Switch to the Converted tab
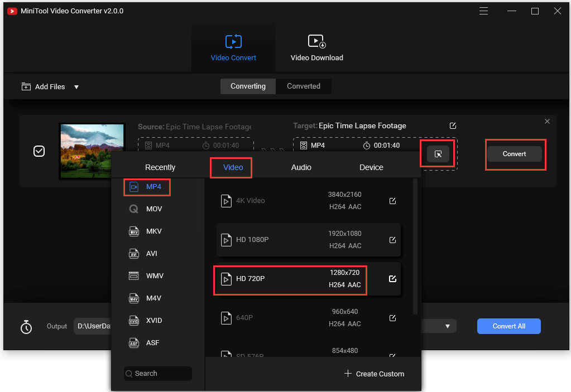This screenshot has height=392, width=571. (x=304, y=86)
